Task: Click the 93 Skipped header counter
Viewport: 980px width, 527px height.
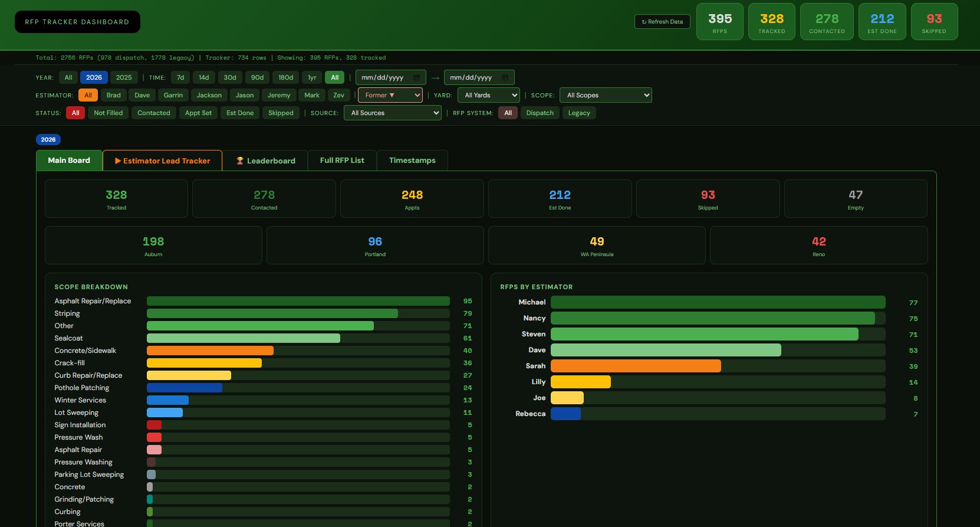Action: (934, 22)
